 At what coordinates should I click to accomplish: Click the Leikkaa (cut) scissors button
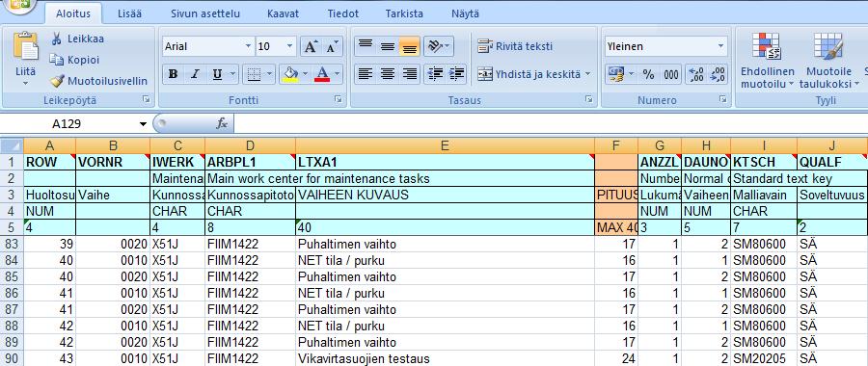click(x=77, y=39)
